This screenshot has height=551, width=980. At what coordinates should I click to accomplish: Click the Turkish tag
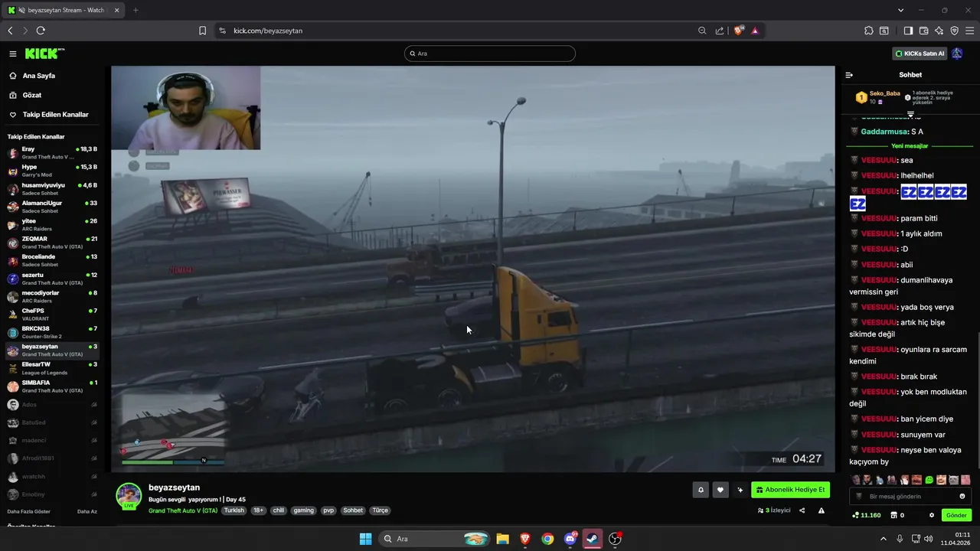[234, 510]
